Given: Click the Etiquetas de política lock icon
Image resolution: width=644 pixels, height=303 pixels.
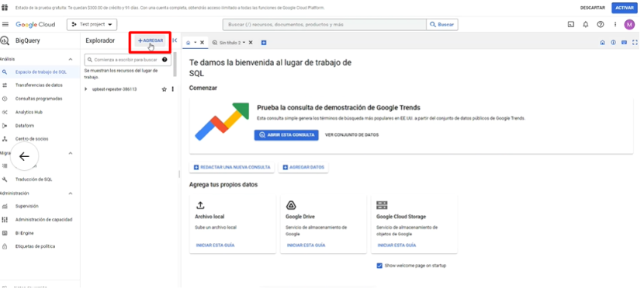Looking at the screenshot, I should [5, 247].
